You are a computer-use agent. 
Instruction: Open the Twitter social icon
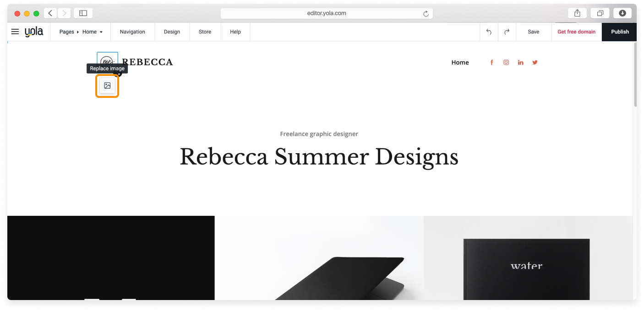coord(535,62)
